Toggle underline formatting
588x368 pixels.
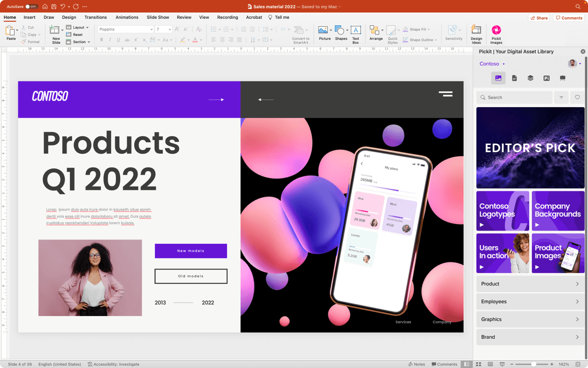click(119, 40)
